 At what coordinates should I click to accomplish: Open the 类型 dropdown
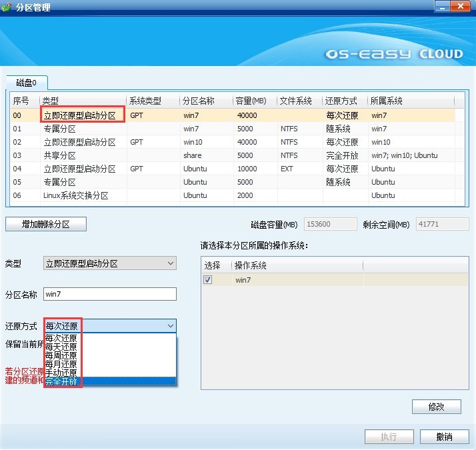click(x=110, y=263)
